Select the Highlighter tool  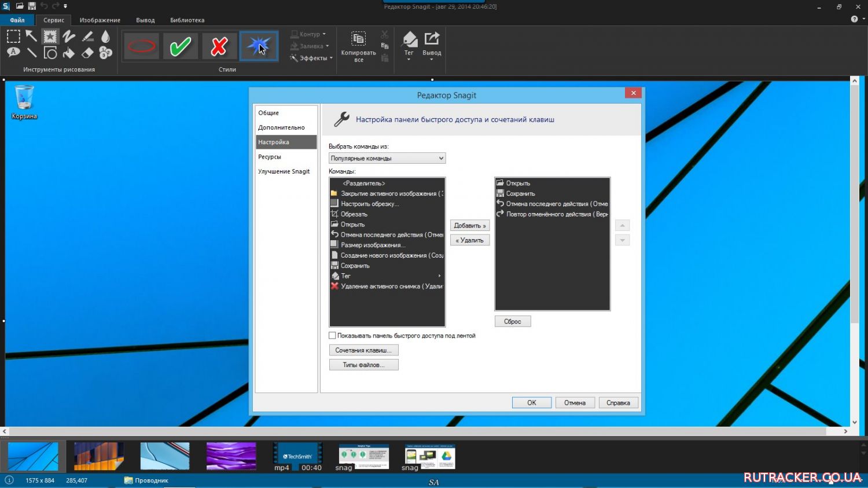pyautogui.click(x=87, y=36)
